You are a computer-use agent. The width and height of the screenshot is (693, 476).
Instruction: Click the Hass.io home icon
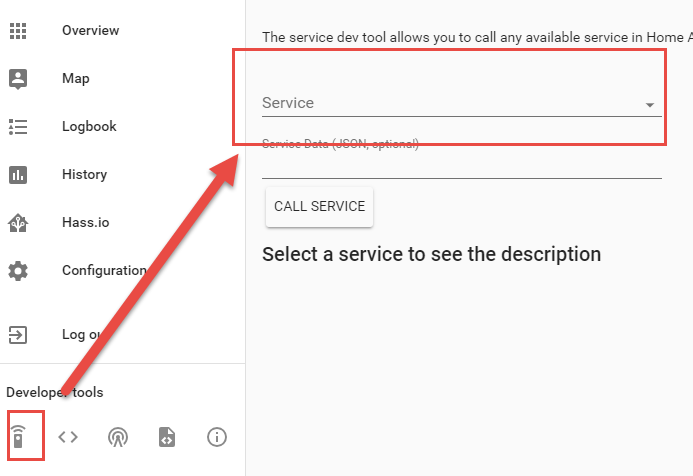[18, 223]
